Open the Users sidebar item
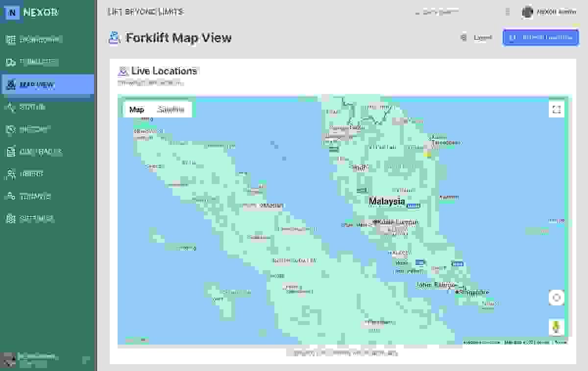This screenshot has width=588, height=371. point(48,174)
